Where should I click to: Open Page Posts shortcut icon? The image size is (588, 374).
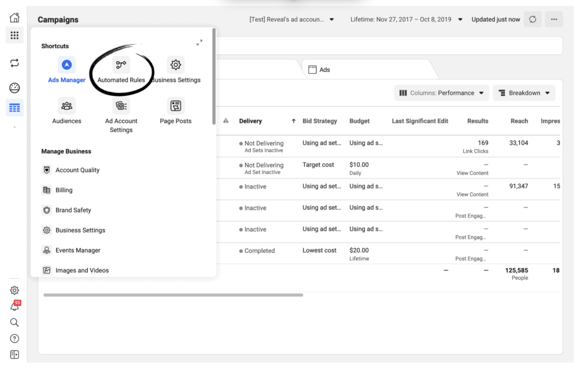pyautogui.click(x=175, y=106)
